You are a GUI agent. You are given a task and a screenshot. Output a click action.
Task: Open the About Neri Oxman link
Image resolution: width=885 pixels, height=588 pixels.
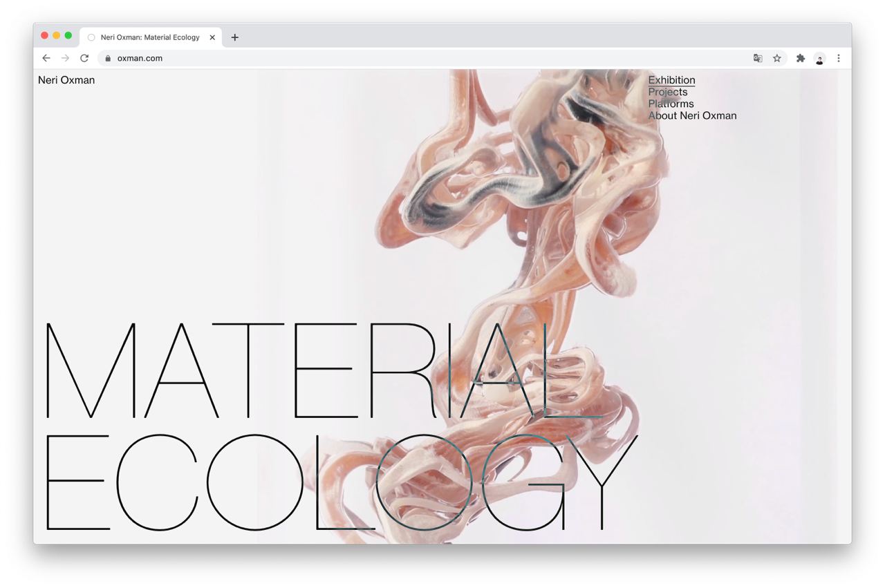point(692,115)
